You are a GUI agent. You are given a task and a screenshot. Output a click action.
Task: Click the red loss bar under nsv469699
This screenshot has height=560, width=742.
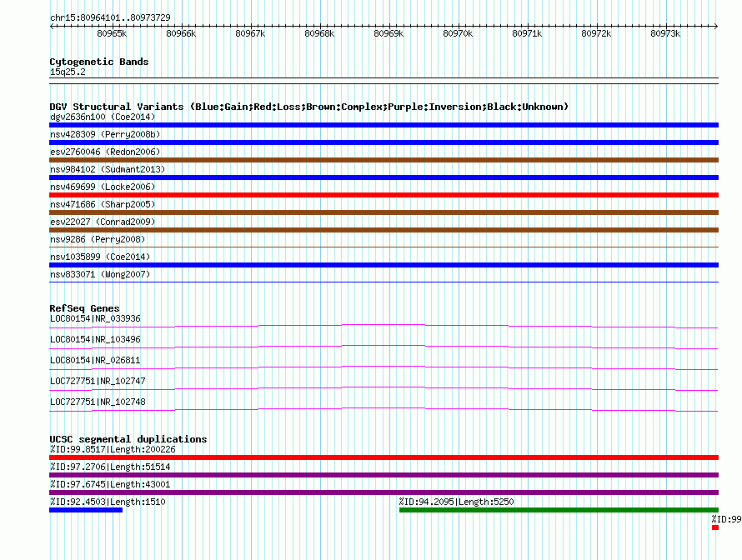click(x=384, y=195)
